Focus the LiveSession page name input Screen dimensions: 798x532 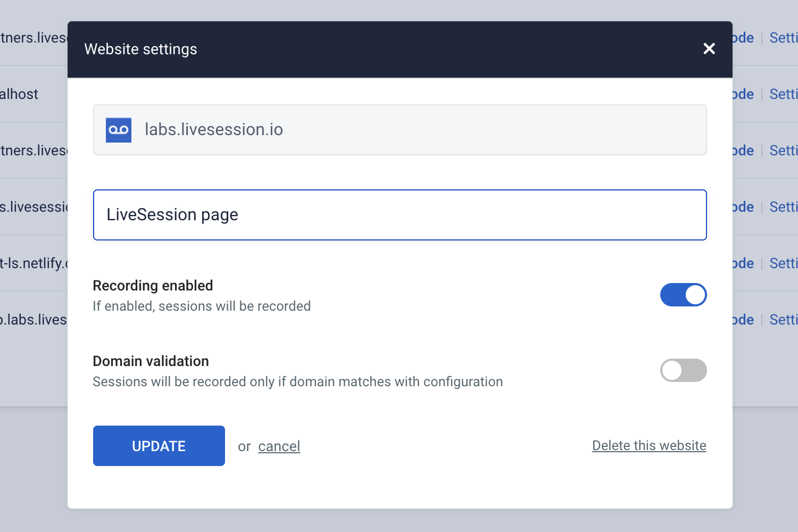(x=399, y=215)
